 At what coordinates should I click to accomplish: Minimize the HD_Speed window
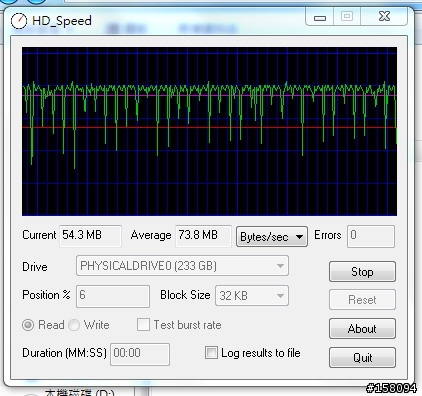pos(320,17)
